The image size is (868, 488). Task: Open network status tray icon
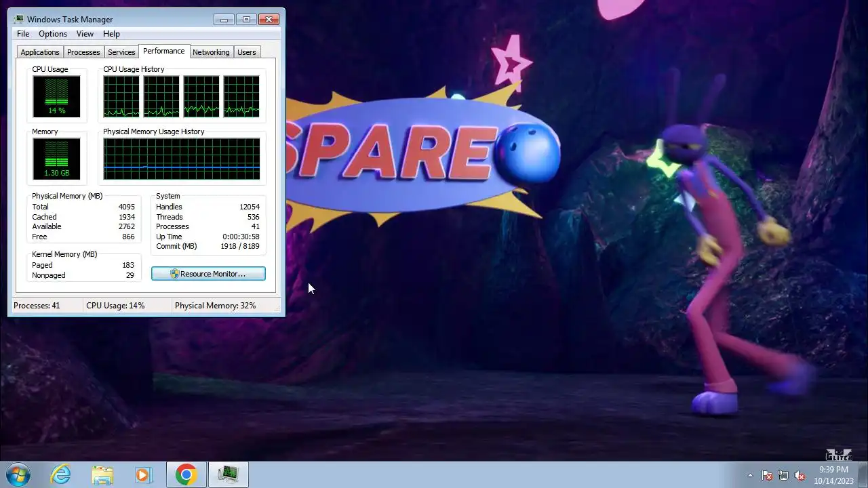pos(783,475)
